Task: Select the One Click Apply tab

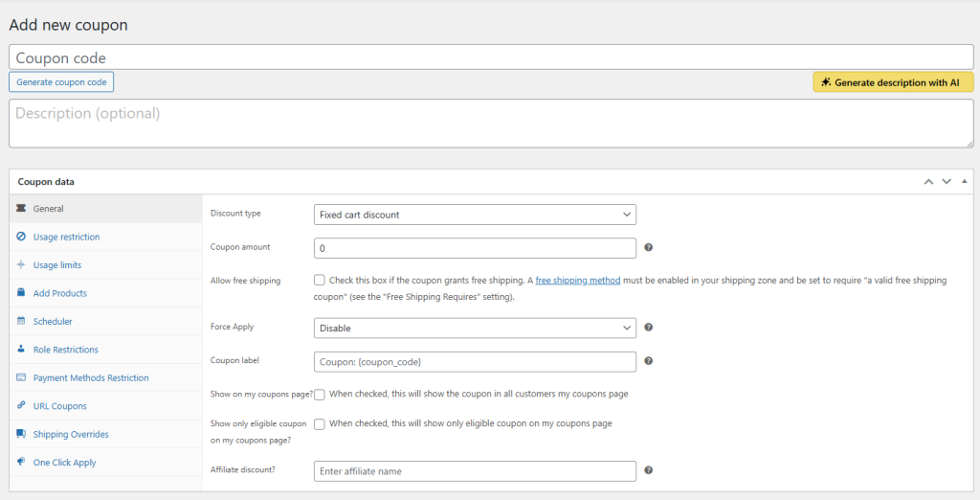Action: point(105,462)
